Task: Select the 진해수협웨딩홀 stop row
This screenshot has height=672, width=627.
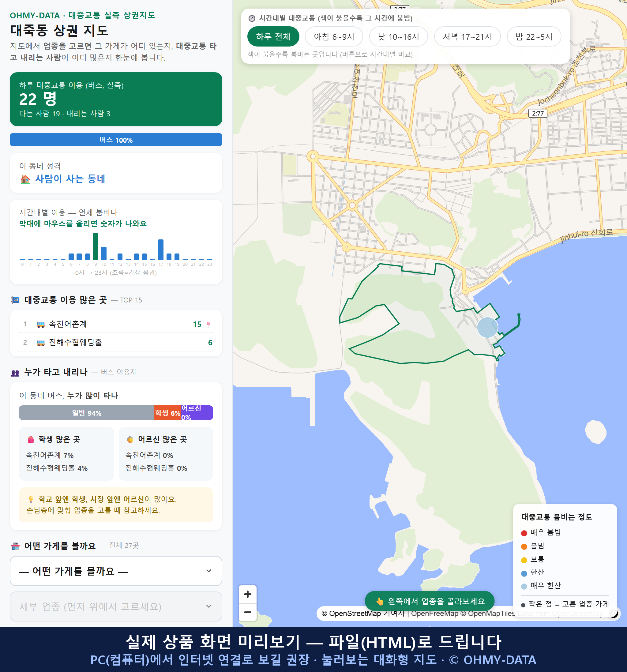Action: 116,342
